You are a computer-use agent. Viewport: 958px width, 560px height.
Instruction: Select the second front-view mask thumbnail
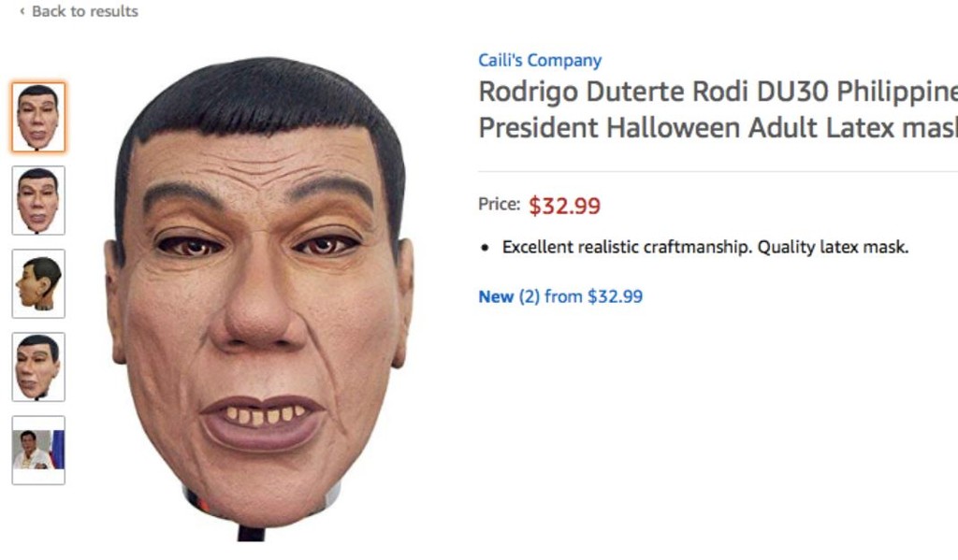[38, 200]
